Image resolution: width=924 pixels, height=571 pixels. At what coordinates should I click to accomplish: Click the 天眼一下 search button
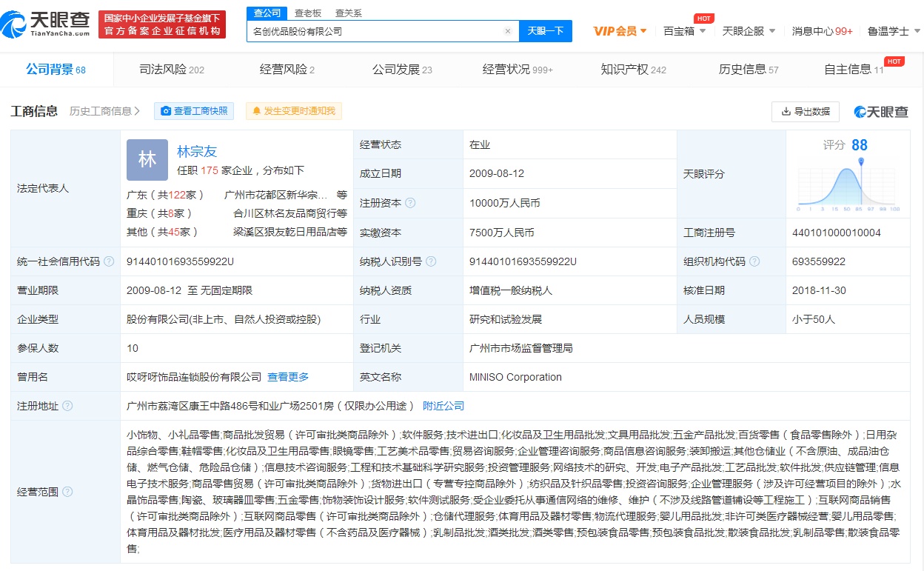coord(546,31)
